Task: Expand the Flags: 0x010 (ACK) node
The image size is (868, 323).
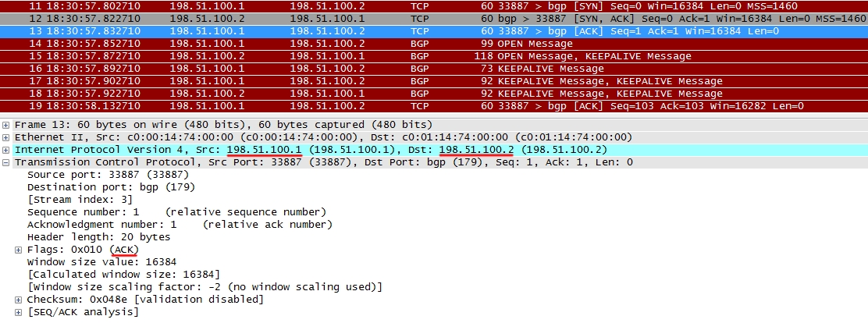Action: pos(19,250)
